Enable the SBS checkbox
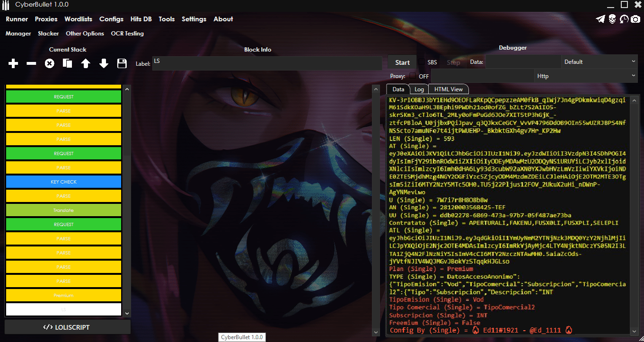 click(x=422, y=62)
